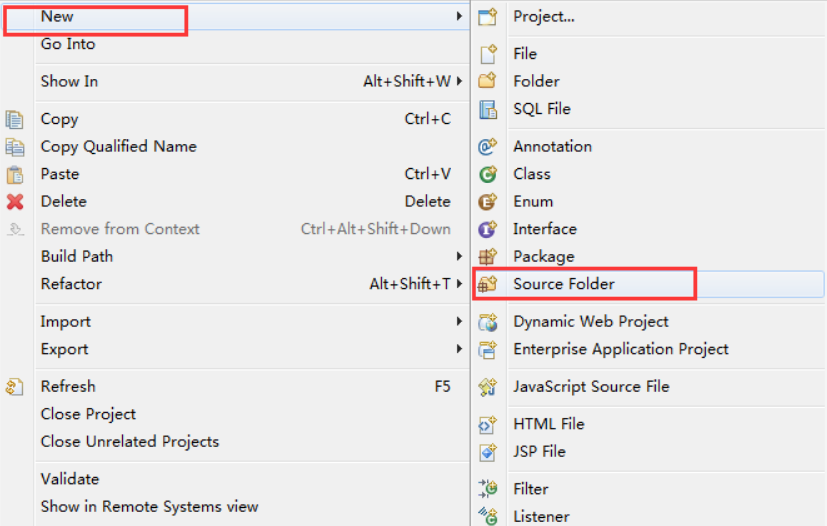Expand the Build Path submenu arrow

coord(459,256)
